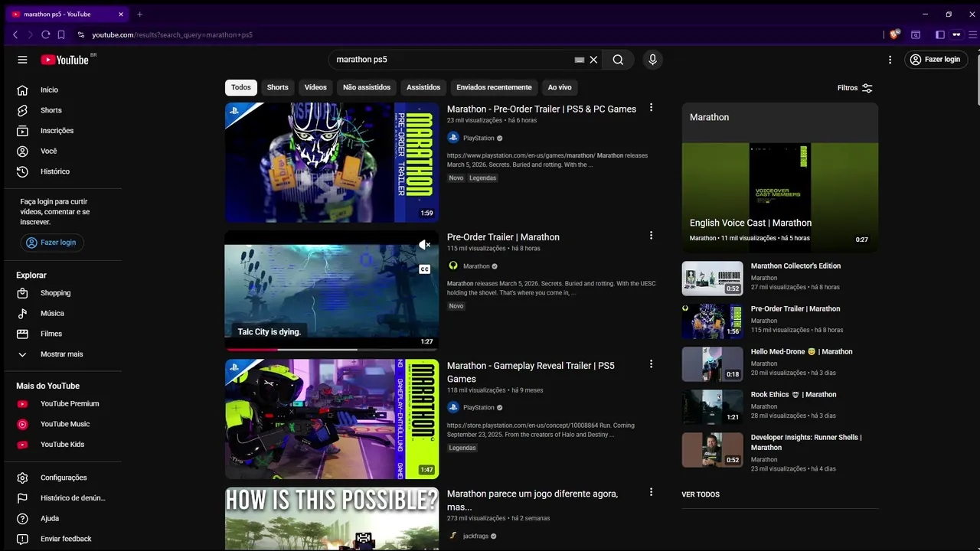Open the on-screen keyboard icon in search

click(580, 60)
